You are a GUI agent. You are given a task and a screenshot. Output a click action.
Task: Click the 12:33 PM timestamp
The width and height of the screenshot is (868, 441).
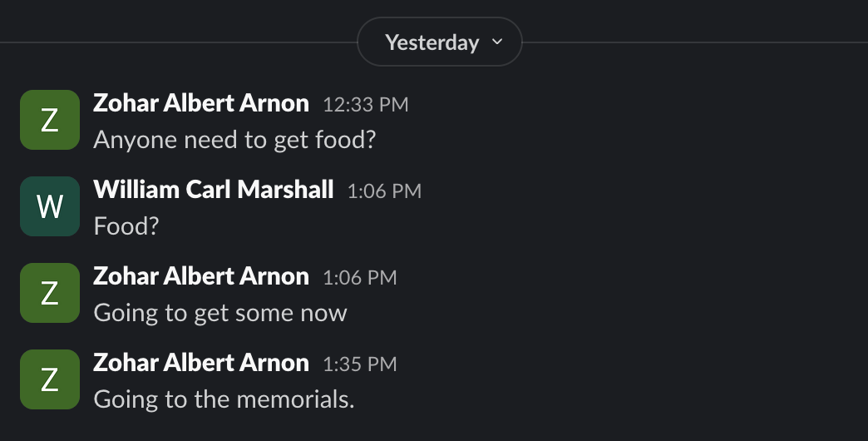pyautogui.click(x=366, y=105)
